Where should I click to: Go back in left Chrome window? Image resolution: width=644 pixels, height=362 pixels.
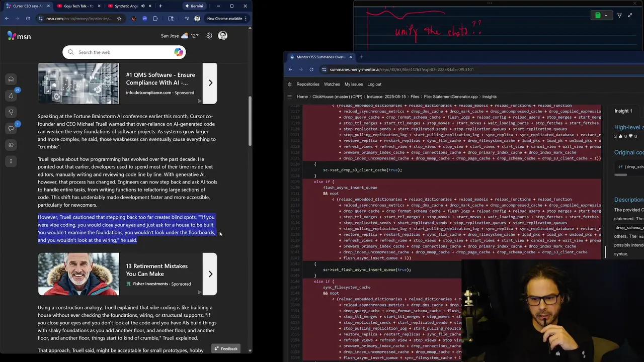(7, 19)
